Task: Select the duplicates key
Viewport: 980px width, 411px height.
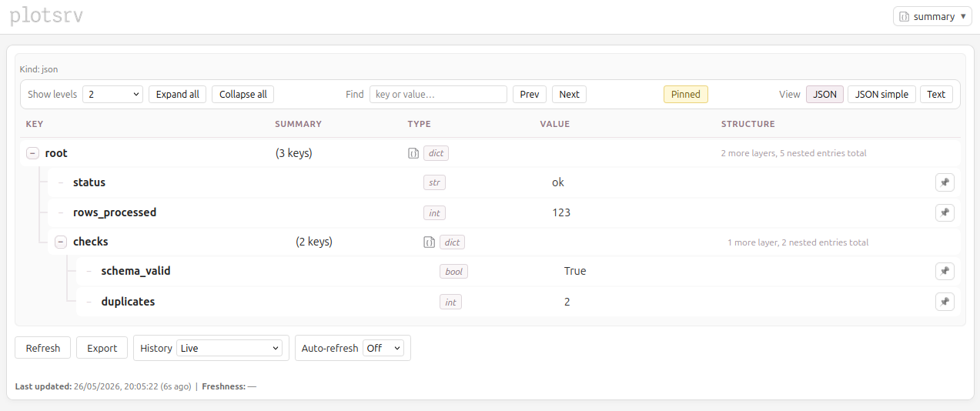Action: (128, 302)
